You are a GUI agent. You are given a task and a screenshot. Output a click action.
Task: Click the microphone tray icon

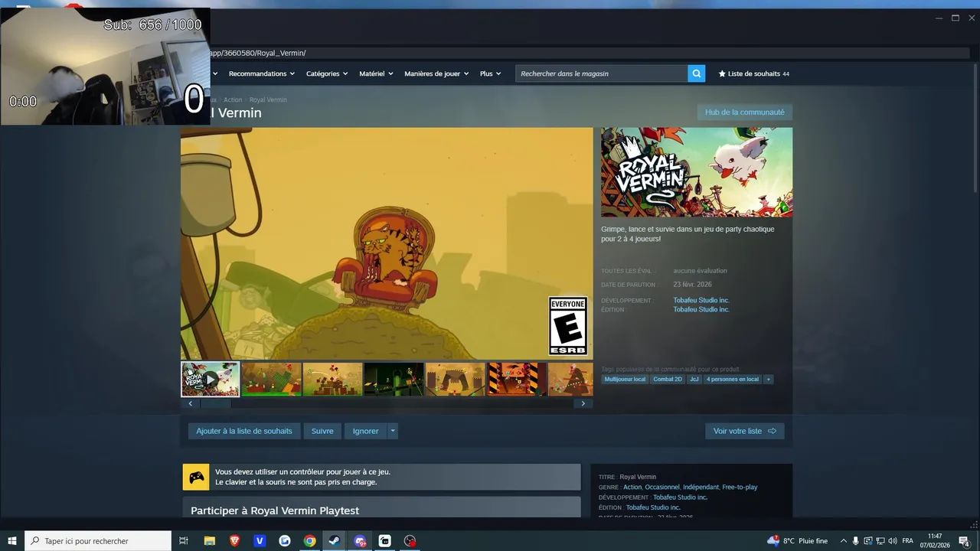pyautogui.click(x=856, y=541)
